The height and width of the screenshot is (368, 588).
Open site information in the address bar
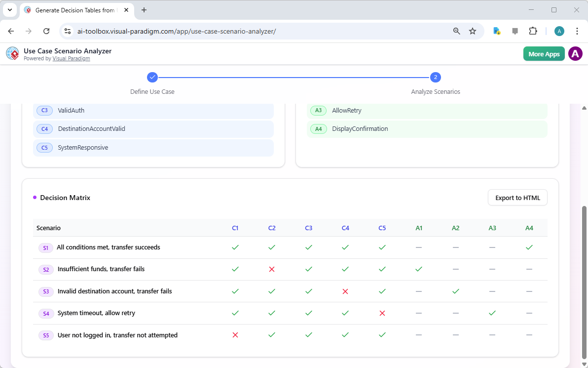click(x=67, y=31)
